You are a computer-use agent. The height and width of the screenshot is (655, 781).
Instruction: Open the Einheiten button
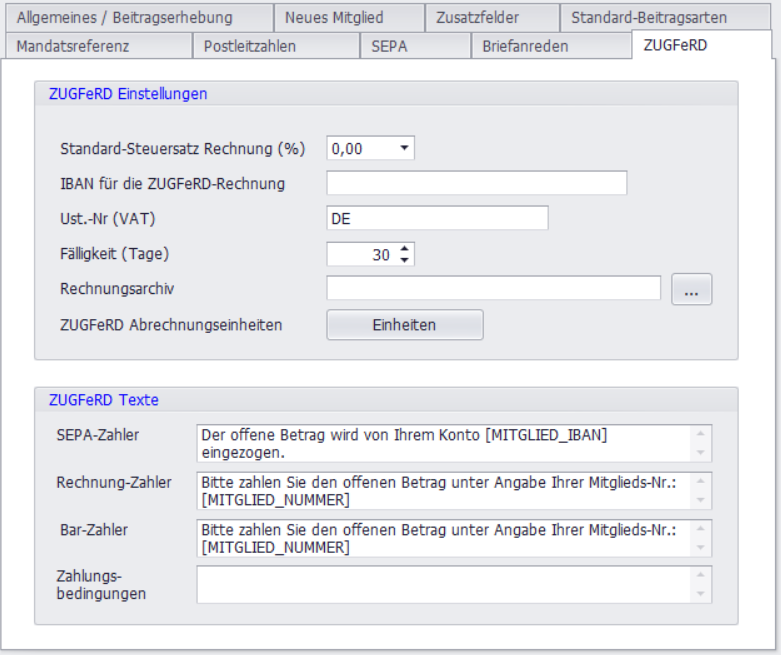point(404,325)
